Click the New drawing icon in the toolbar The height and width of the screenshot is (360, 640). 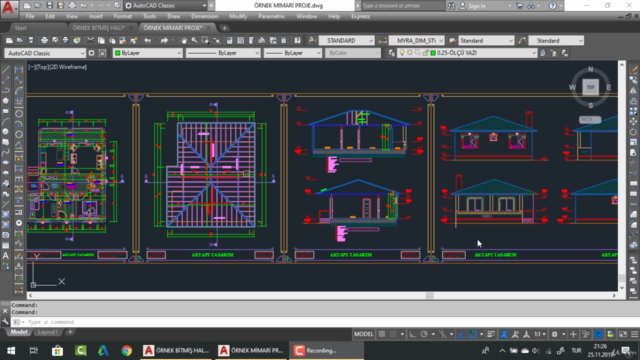9,40
